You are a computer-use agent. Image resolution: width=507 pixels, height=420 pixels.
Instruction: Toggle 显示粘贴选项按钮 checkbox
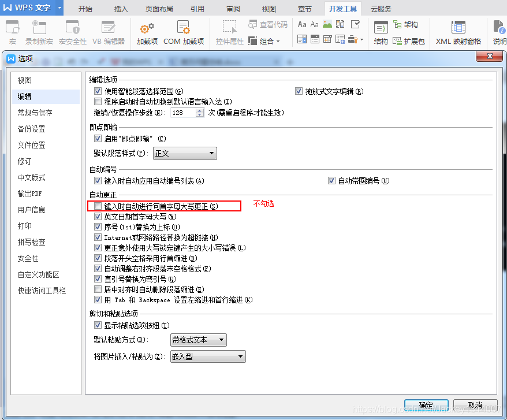[x=98, y=325]
